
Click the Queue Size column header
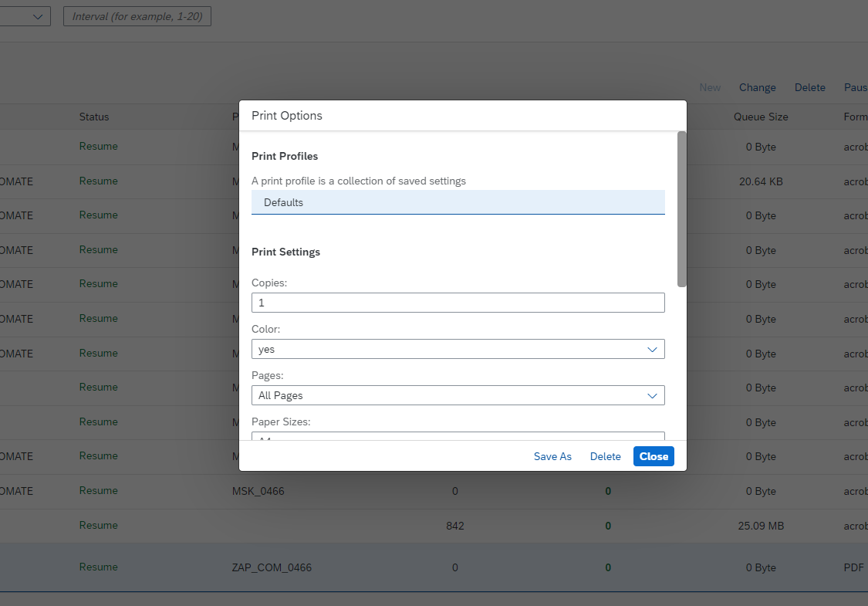pos(761,117)
